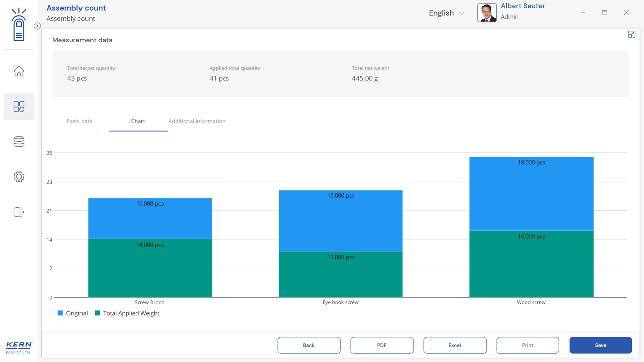
Task: Switch to the Parts data tab
Action: [79, 121]
